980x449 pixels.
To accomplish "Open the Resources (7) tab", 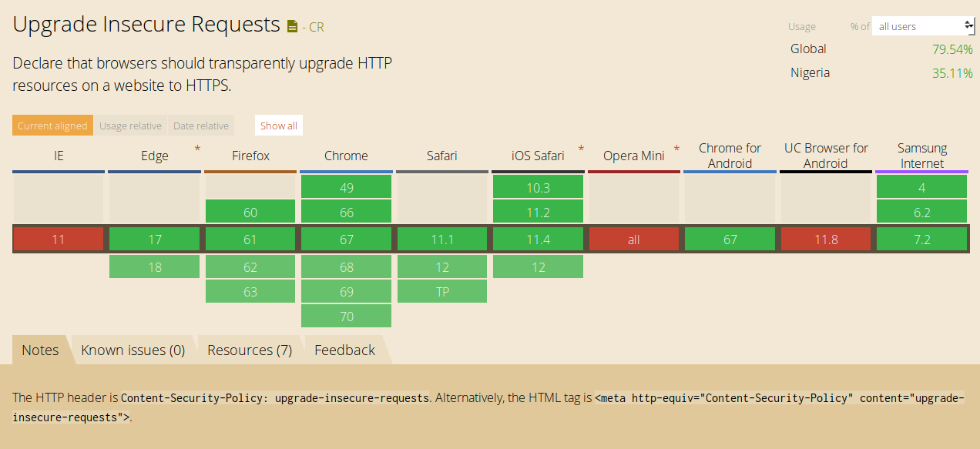I will [x=250, y=350].
